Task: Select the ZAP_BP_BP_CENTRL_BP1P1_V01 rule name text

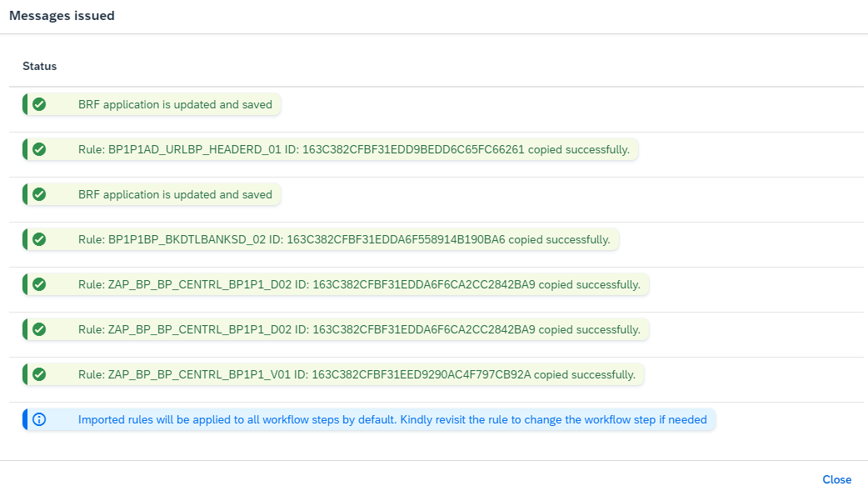Action: (199, 375)
